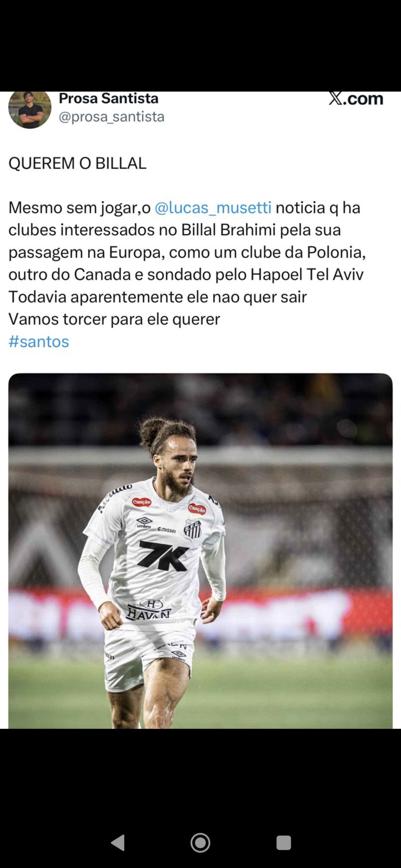
Task: Tap the Umbro logo on the shorts
Action: pos(178,656)
